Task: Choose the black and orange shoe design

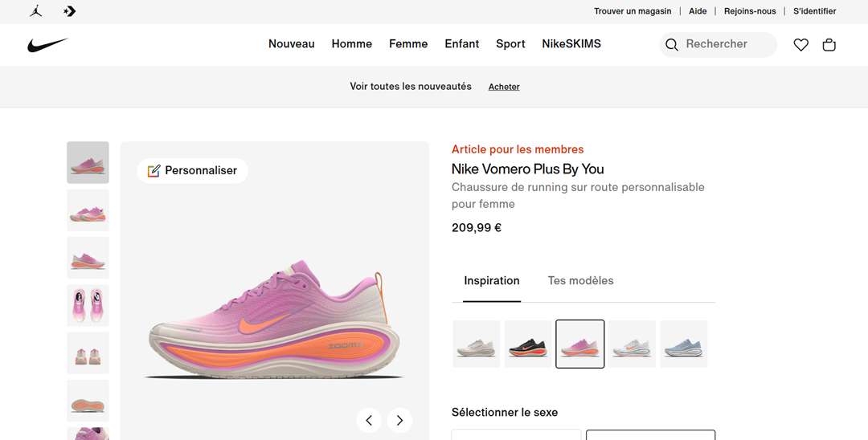Action: tap(528, 344)
